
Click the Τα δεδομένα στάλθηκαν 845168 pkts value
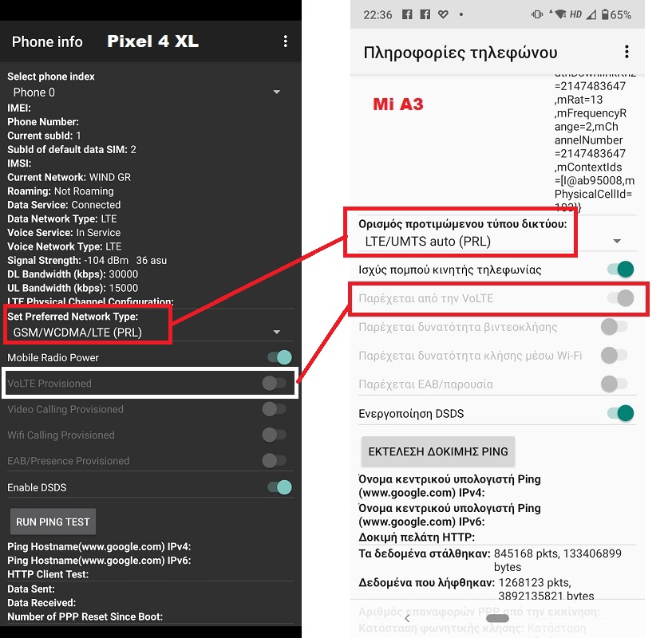558,560
